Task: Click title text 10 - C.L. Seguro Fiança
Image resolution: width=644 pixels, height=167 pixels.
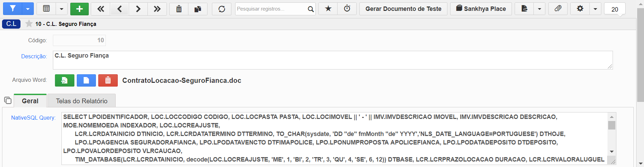Action: pyautogui.click(x=66, y=24)
